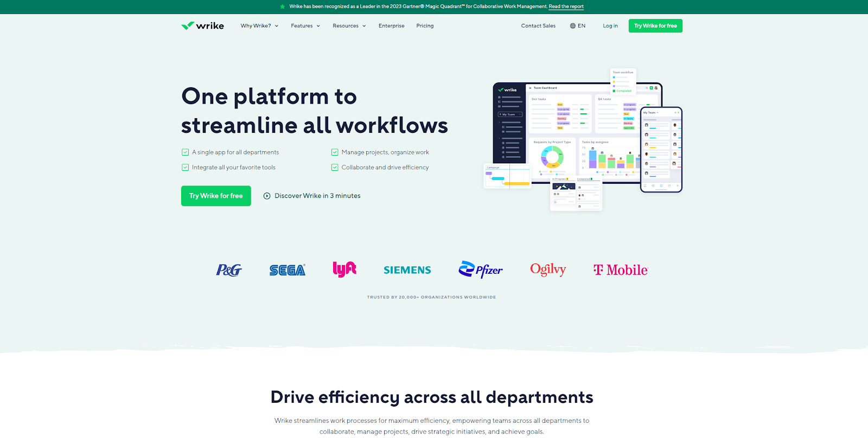The height and width of the screenshot is (438, 868).
Task: Click the play circle icon beside Discover Wrike
Action: pos(267,196)
